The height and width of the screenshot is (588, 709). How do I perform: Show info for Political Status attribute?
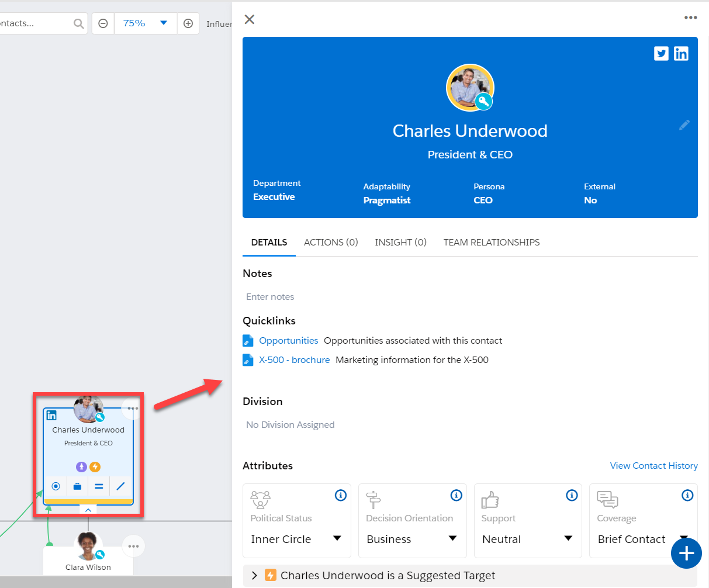tap(341, 495)
